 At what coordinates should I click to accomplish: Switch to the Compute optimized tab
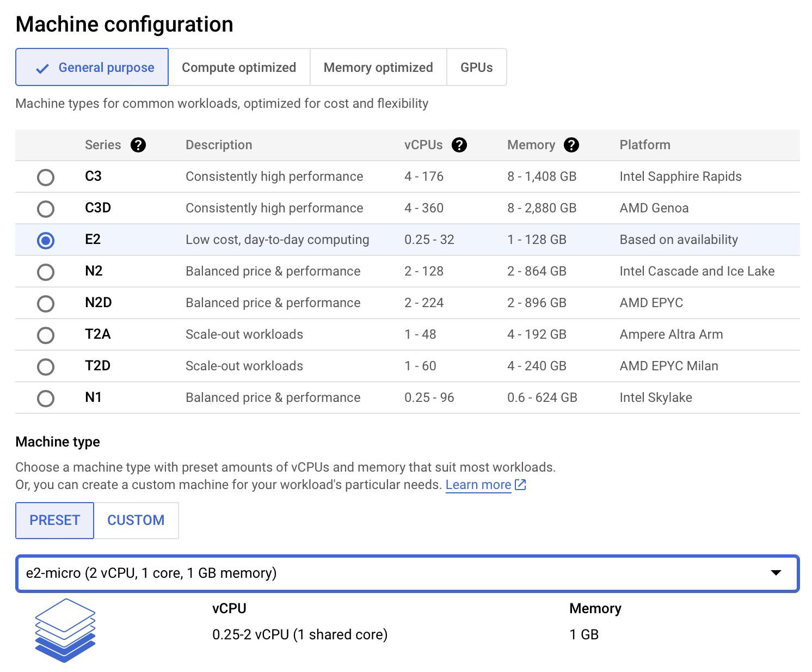239,67
